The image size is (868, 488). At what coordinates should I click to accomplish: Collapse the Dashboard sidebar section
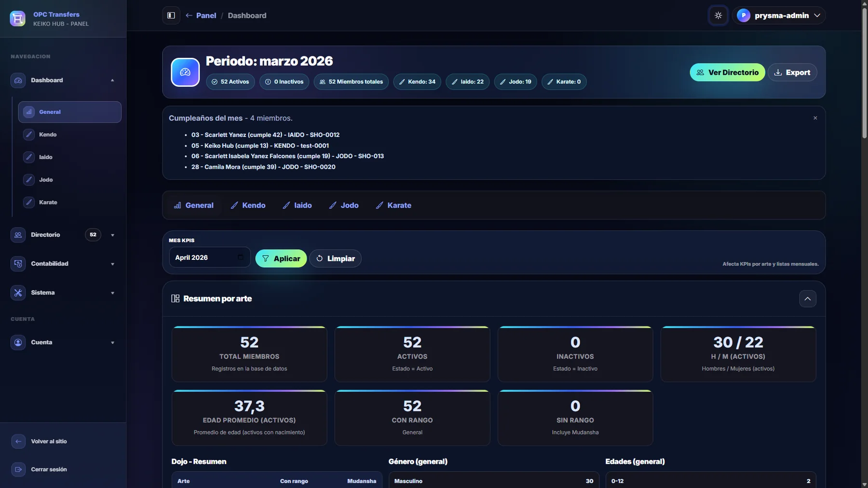(112, 81)
